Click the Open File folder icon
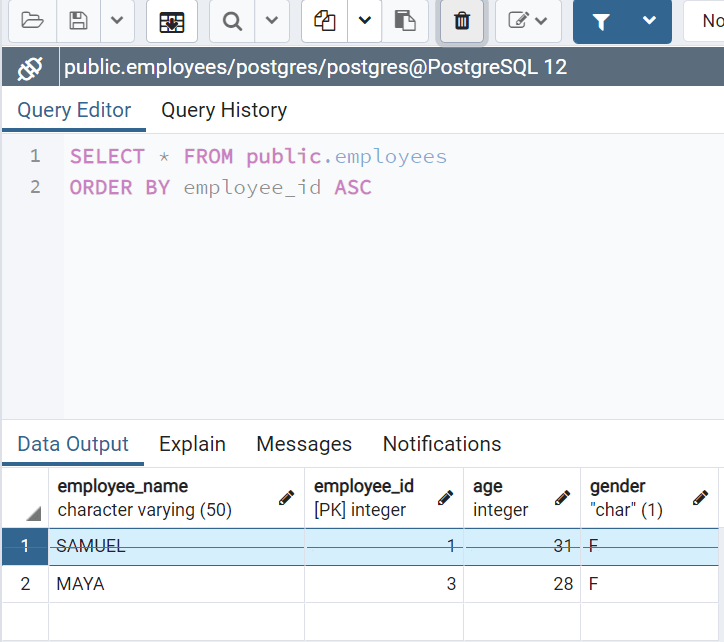 (32, 21)
